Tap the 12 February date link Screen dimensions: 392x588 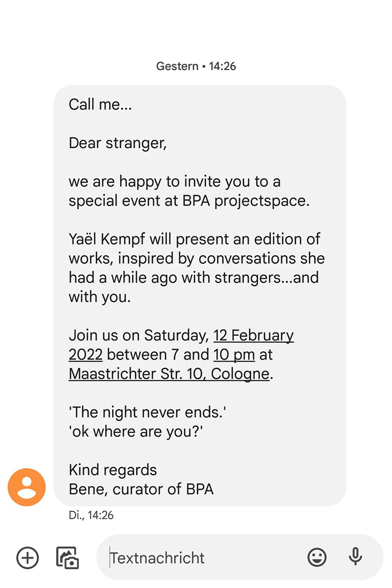(x=253, y=336)
